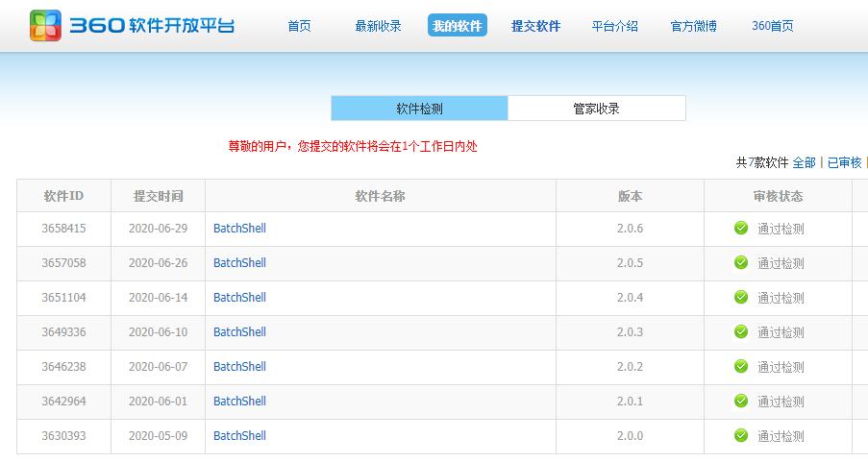Viewport: 868px width, 463px height.
Task: Click the date 2020-05-09 cell
Action: (159, 436)
